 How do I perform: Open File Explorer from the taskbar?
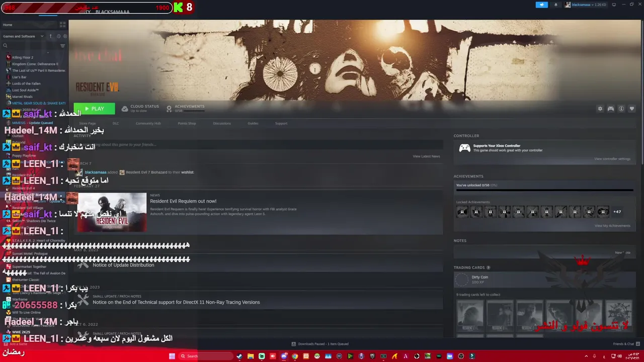click(x=251, y=356)
